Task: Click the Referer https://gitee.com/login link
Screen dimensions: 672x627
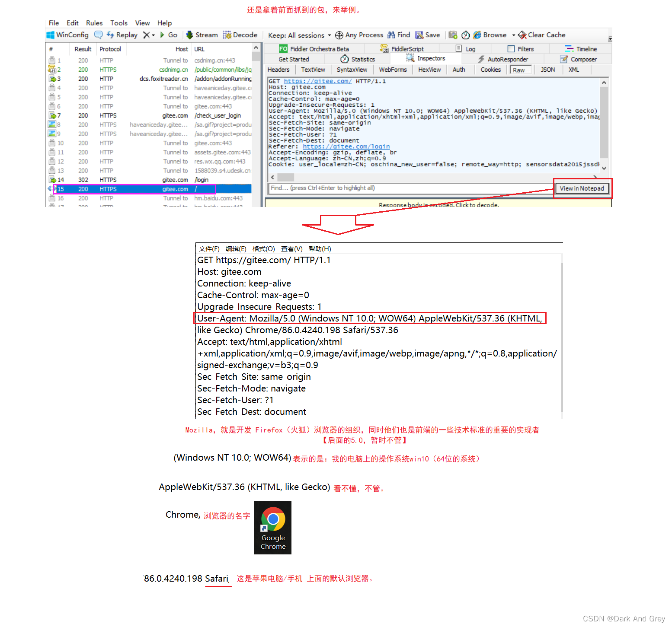Action: (346, 146)
